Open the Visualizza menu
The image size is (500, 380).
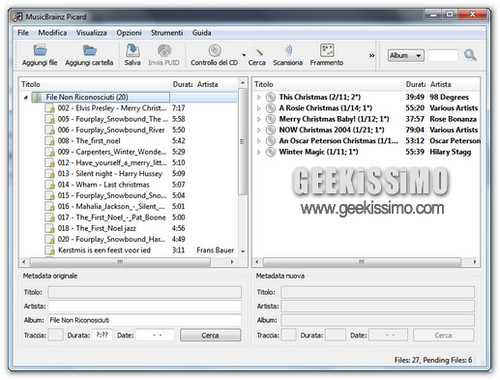[x=91, y=33]
